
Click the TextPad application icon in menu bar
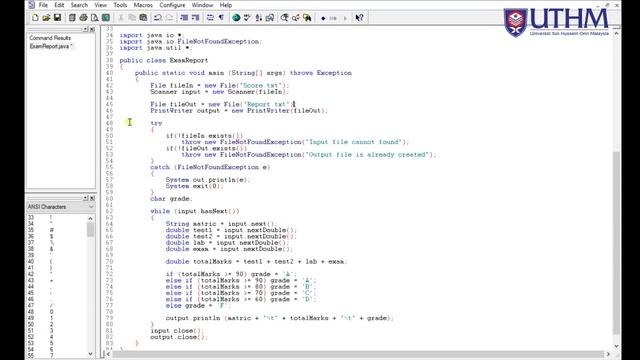click(32, 5)
